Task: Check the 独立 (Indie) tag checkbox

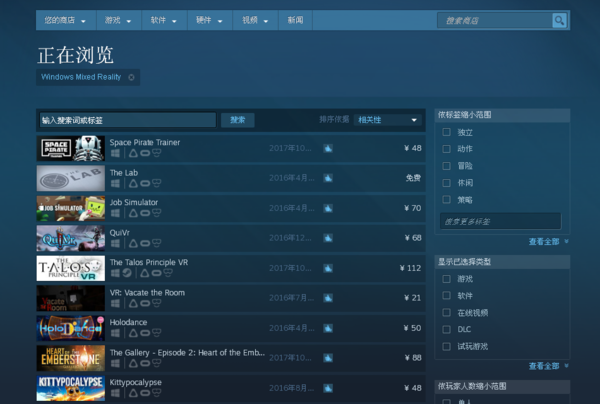Action: [446, 132]
